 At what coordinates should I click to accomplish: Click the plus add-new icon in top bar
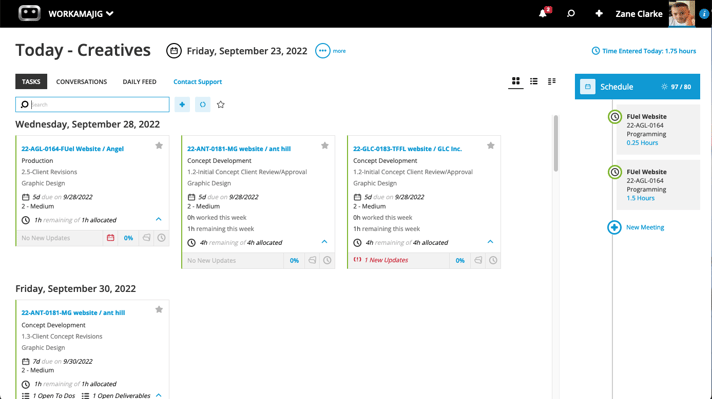pyautogui.click(x=599, y=14)
